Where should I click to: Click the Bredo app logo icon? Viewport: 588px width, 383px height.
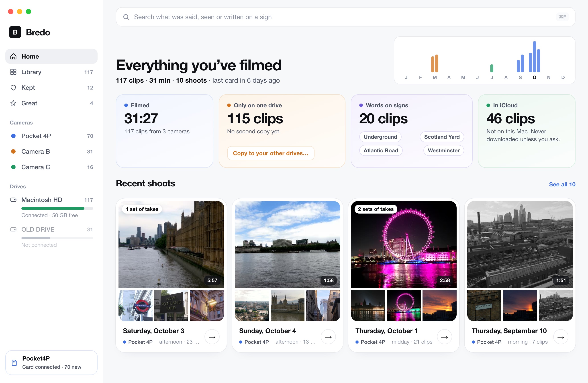15,32
